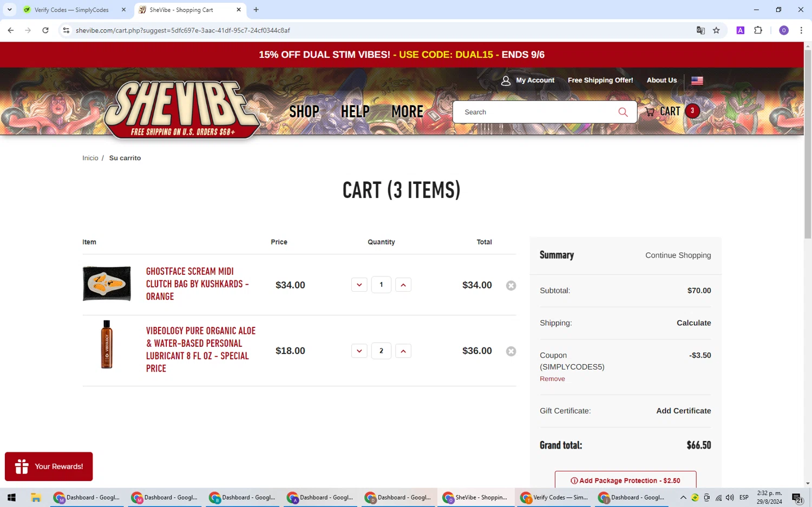Open the SHOP menu
The width and height of the screenshot is (812, 507).
coord(304,112)
